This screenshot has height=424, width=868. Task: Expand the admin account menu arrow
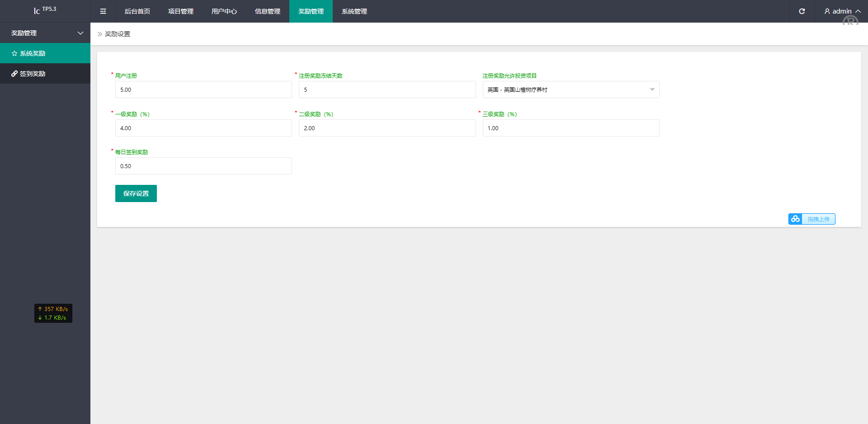[858, 11]
